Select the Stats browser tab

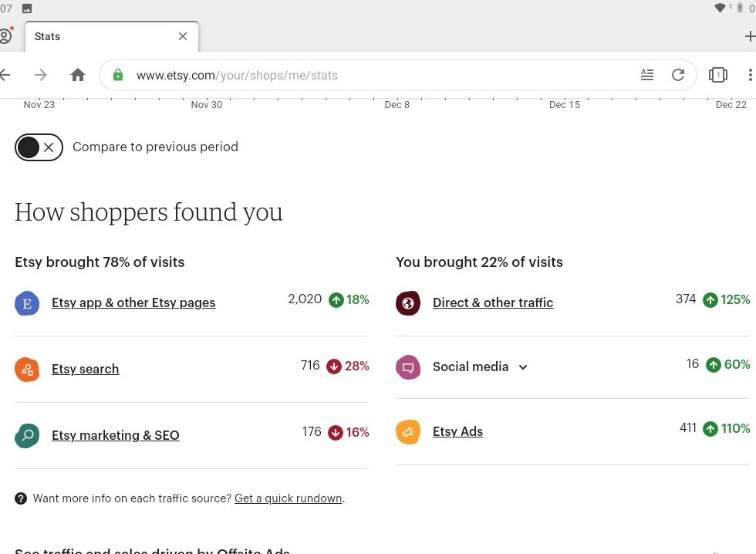pos(111,36)
